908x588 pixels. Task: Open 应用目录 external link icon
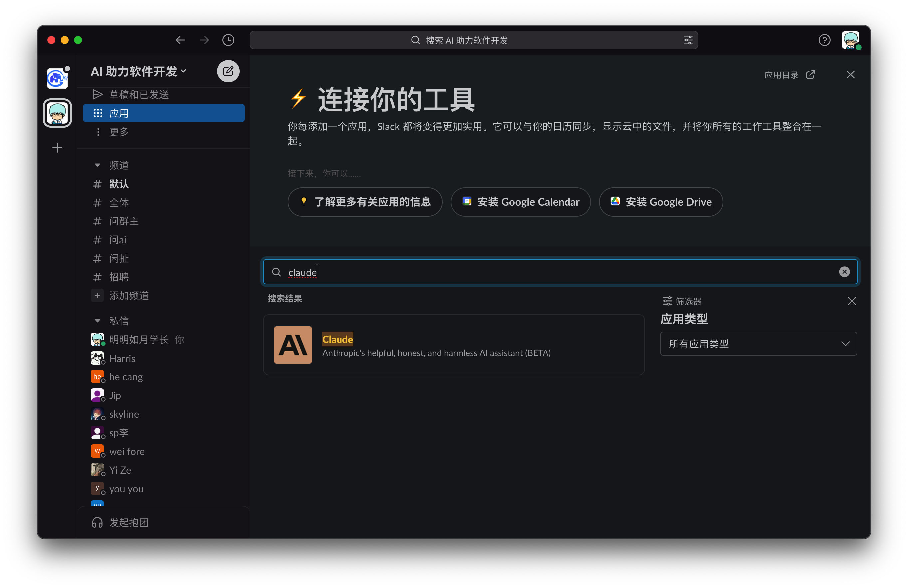point(810,75)
